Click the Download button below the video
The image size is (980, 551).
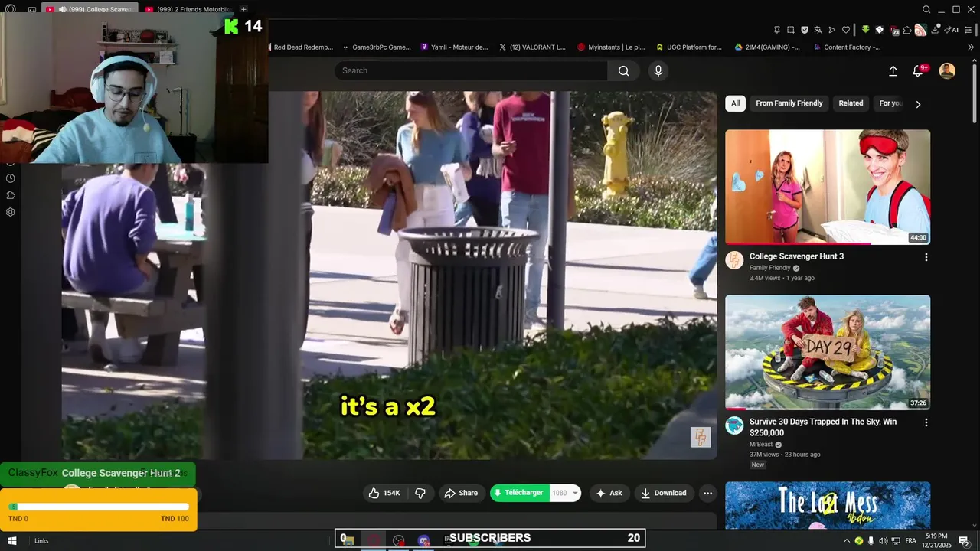coord(664,493)
